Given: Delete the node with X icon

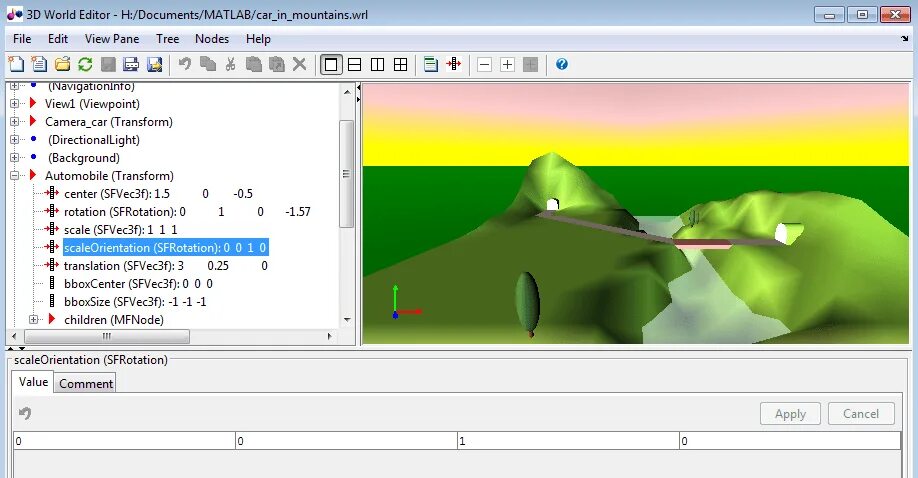Looking at the screenshot, I should [299, 64].
